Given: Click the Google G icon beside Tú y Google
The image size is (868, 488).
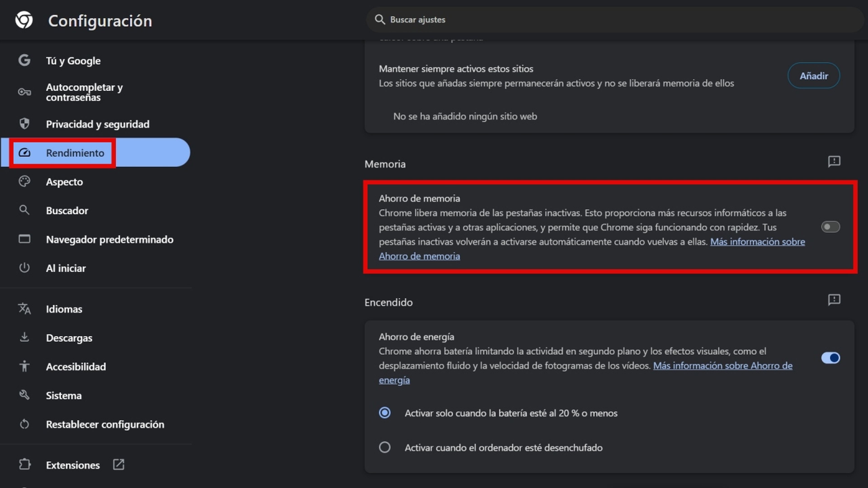Looking at the screenshot, I should (x=24, y=60).
